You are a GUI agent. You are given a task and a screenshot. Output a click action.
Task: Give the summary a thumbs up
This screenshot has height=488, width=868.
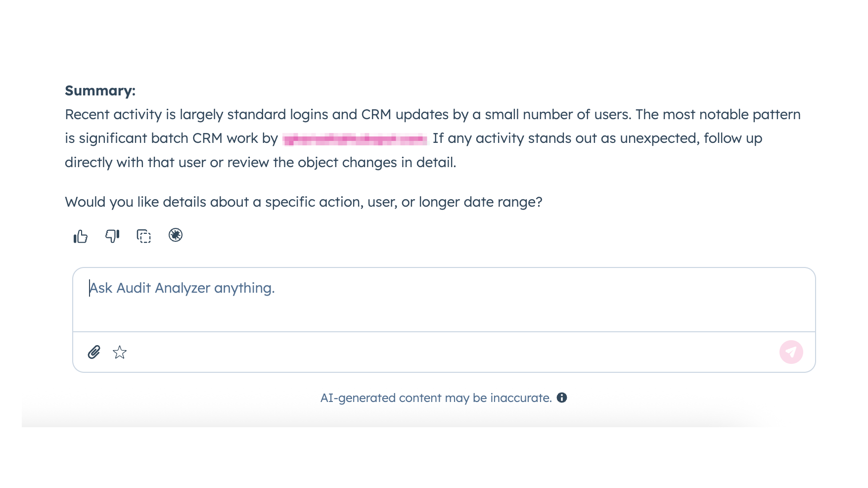click(x=81, y=236)
